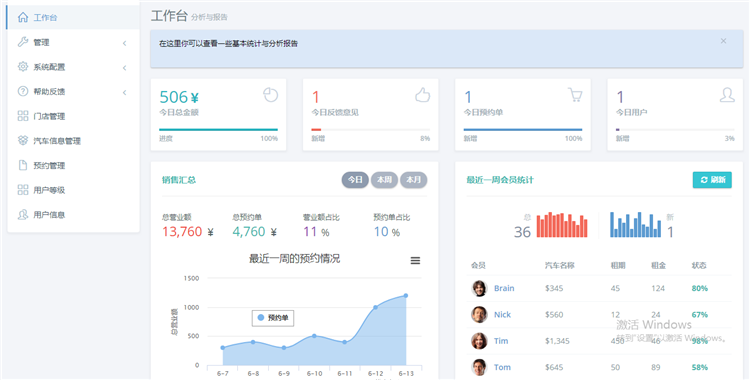Click the person icon in 今日用户 card
Viewport: 750px width, 380px height.
click(x=727, y=95)
